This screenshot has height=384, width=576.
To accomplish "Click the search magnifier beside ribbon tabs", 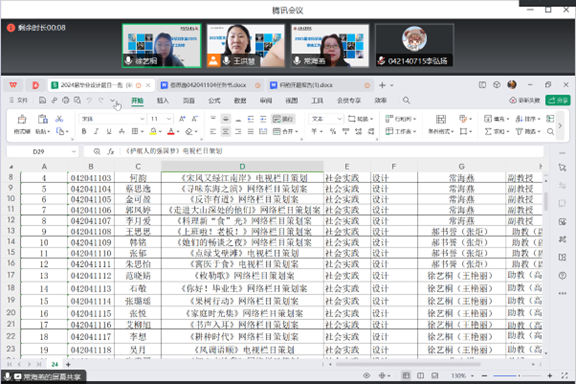I will [x=406, y=100].
